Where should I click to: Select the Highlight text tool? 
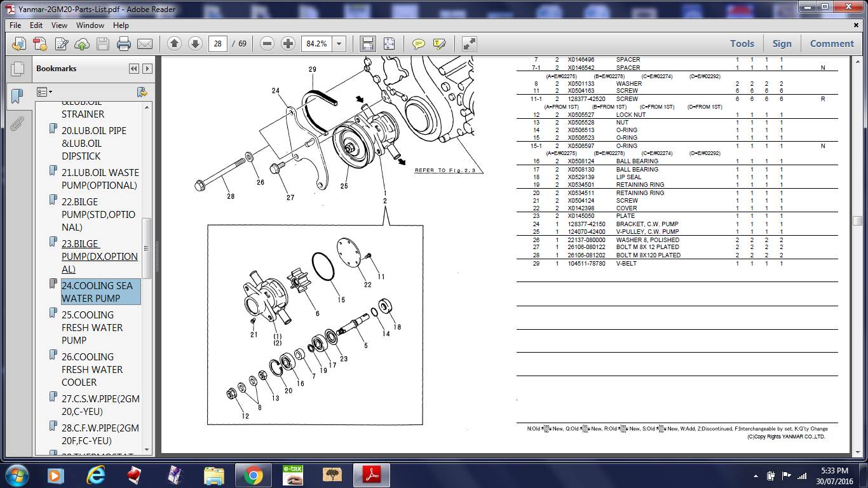[x=439, y=44]
